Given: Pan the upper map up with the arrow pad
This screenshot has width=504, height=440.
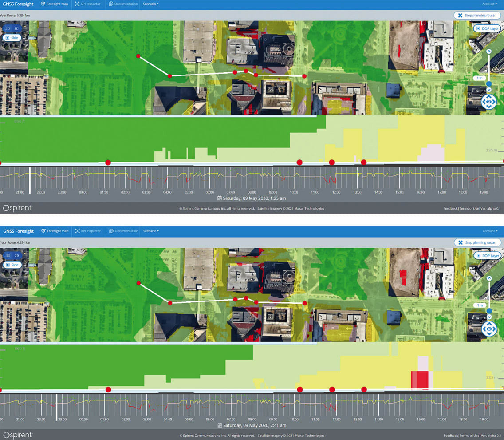Looking at the screenshot, I should pyautogui.click(x=489, y=97).
